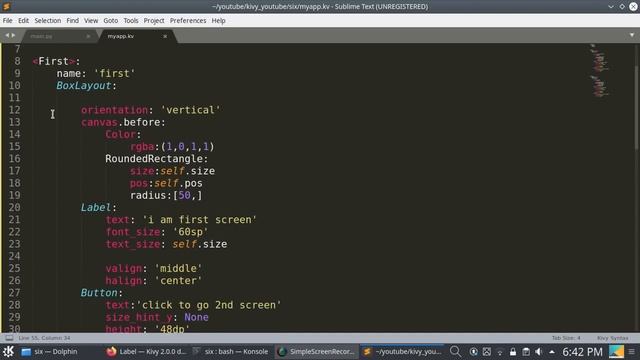640x360 pixels.
Task: Click the RoundedRectangle: line
Action: [x=157, y=159]
